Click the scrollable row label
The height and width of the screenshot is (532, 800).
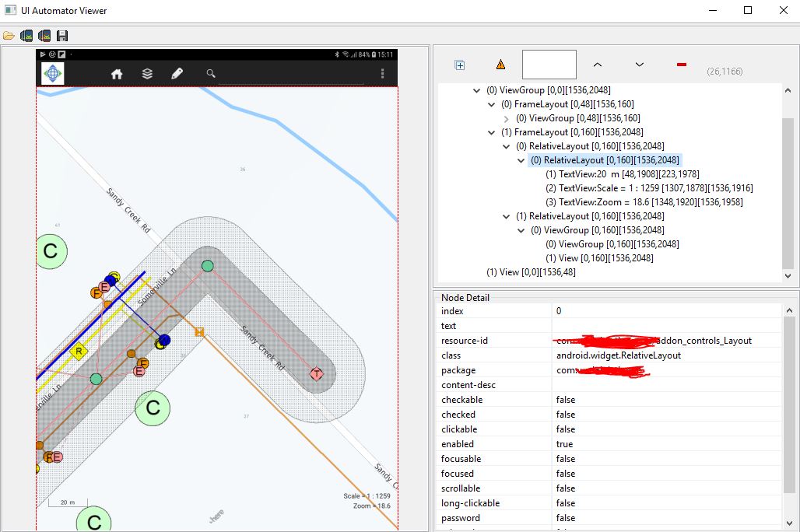(x=460, y=488)
